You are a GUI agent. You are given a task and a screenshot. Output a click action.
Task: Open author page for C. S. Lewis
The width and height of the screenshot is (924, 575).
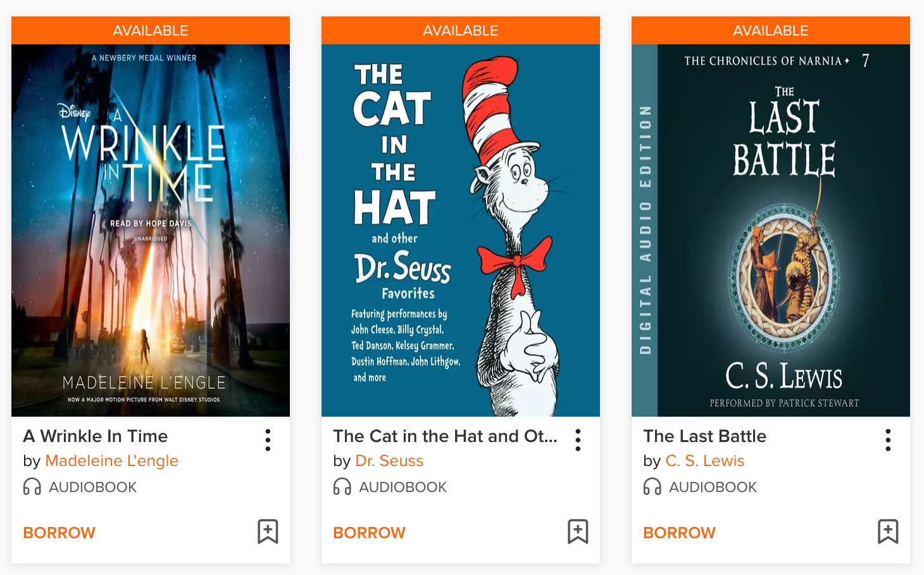pyautogui.click(x=704, y=461)
